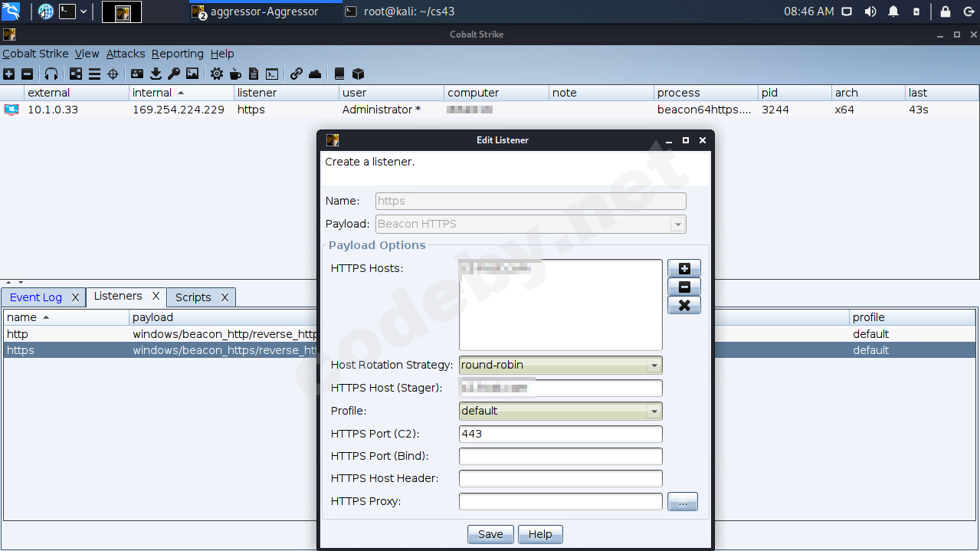Click the chain link icon in toolbar
This screenshot has height=551, width=980.
[x=296, y=74]
